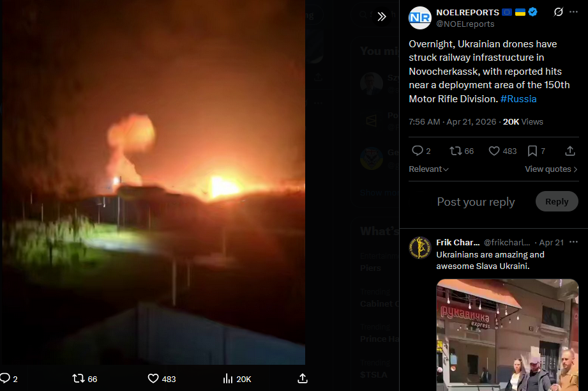Click the share icon below the video
Image resolution: width=588 pixels, height=391 pixels.
pyautogui.click(x=303, y=379)
